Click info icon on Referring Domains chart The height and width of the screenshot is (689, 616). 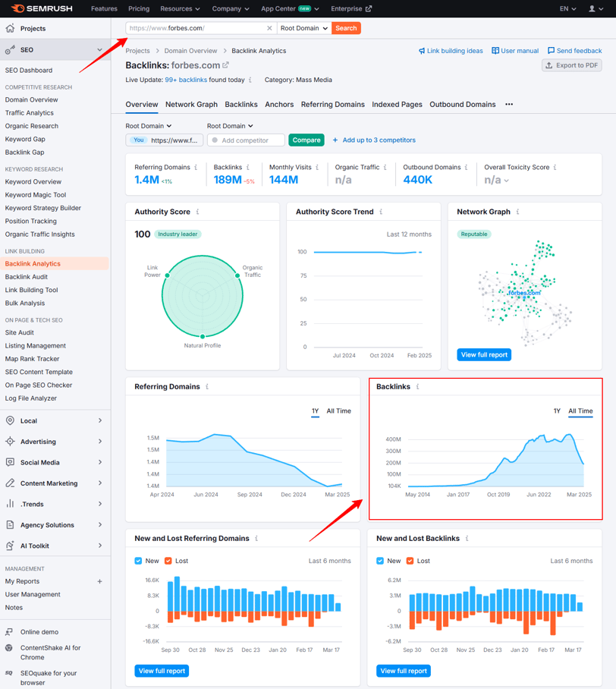coord(207,387)
